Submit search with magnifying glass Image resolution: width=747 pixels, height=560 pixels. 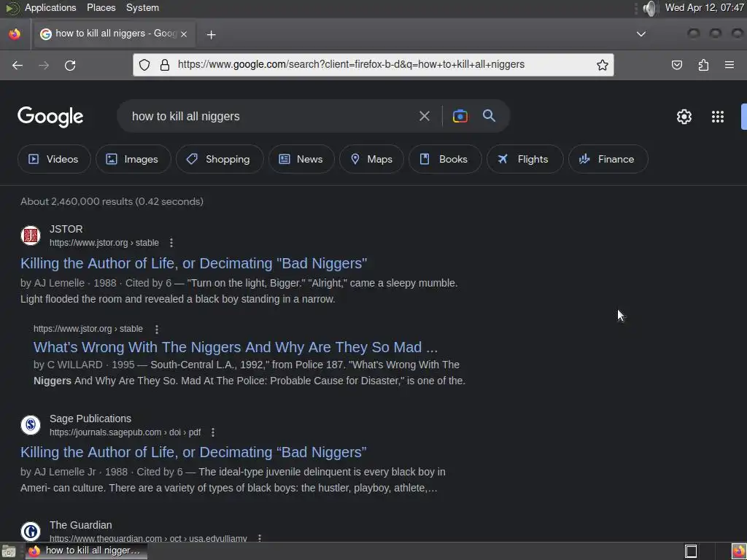489,116
